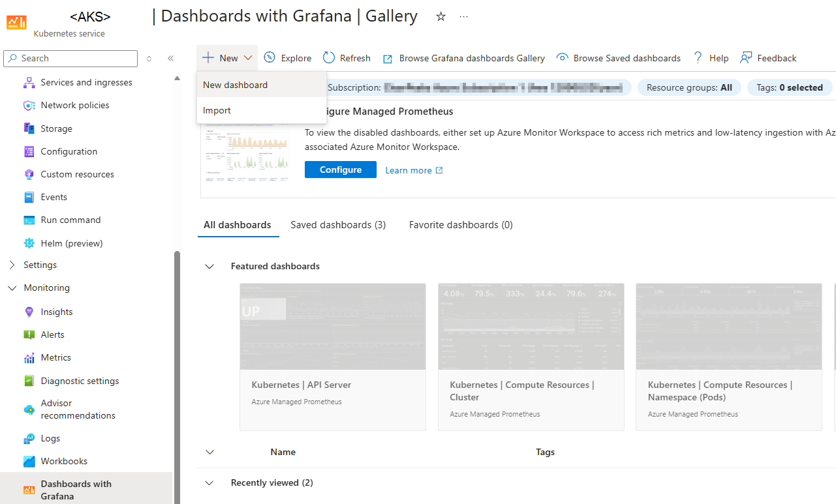The width and height of the screenshot is (836, 504).
Task: Choose Import from the New menu
Action: (262, 110)
